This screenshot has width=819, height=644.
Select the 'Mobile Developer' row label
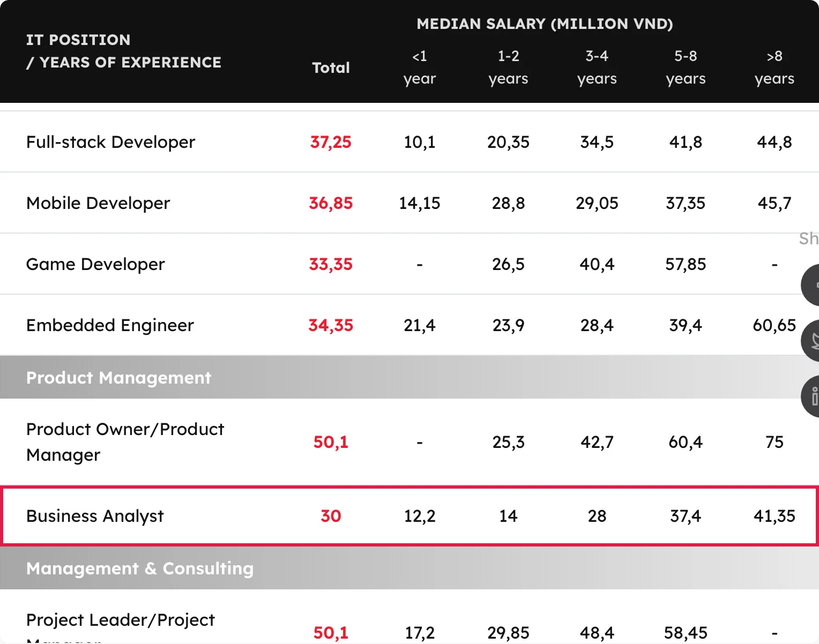pos(98,203)
